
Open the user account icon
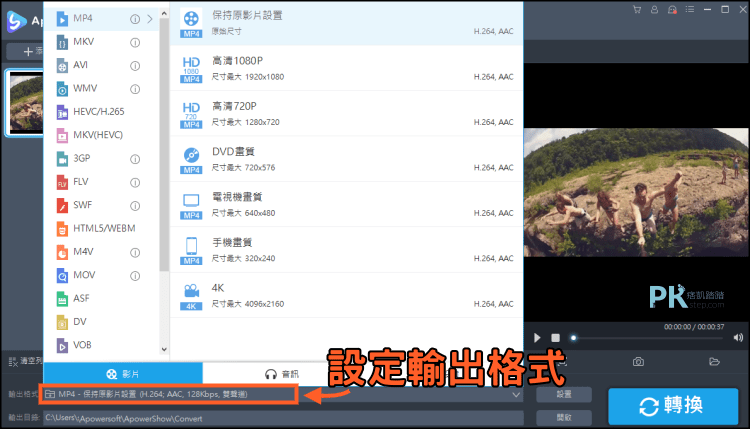654,10
